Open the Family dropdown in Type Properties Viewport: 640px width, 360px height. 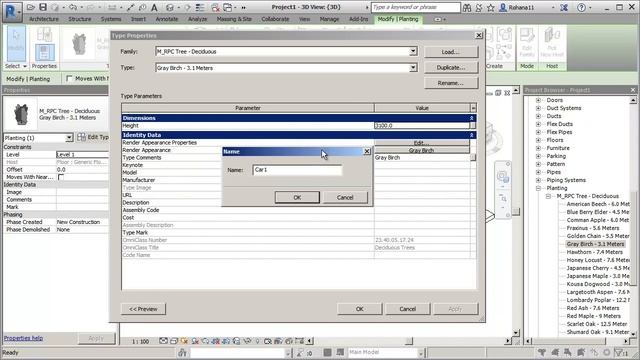click(x=413, y=51)
